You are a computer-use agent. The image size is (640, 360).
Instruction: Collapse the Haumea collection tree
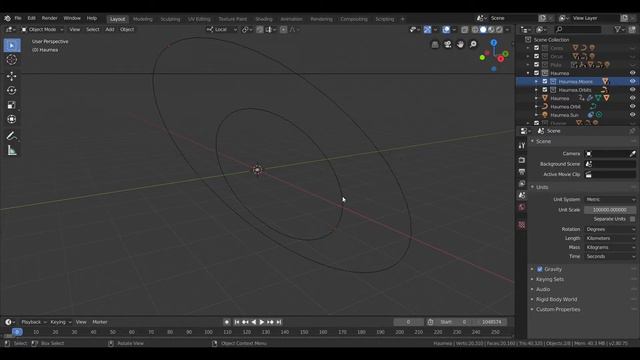pyautogui.click(x=529, y=73)
